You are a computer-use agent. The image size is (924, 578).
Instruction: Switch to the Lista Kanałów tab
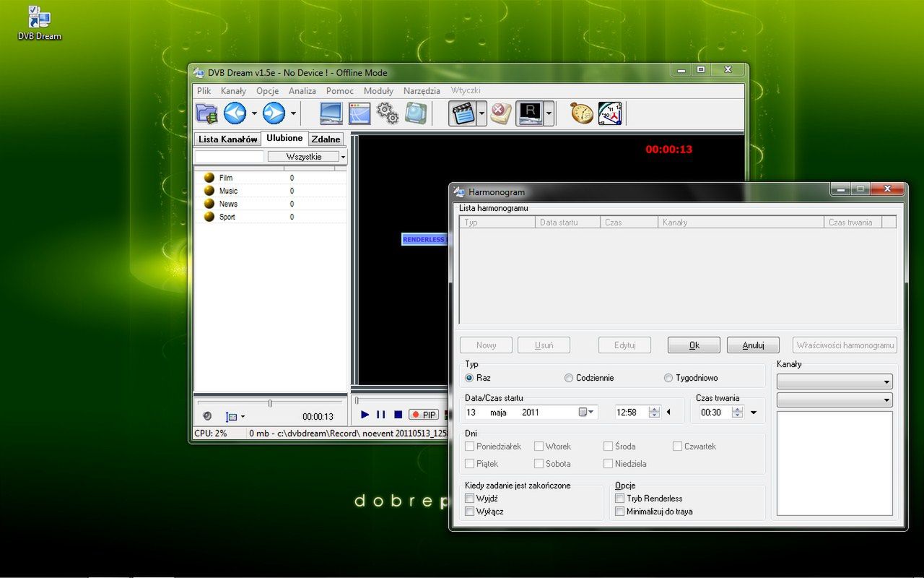coord(228,139)
